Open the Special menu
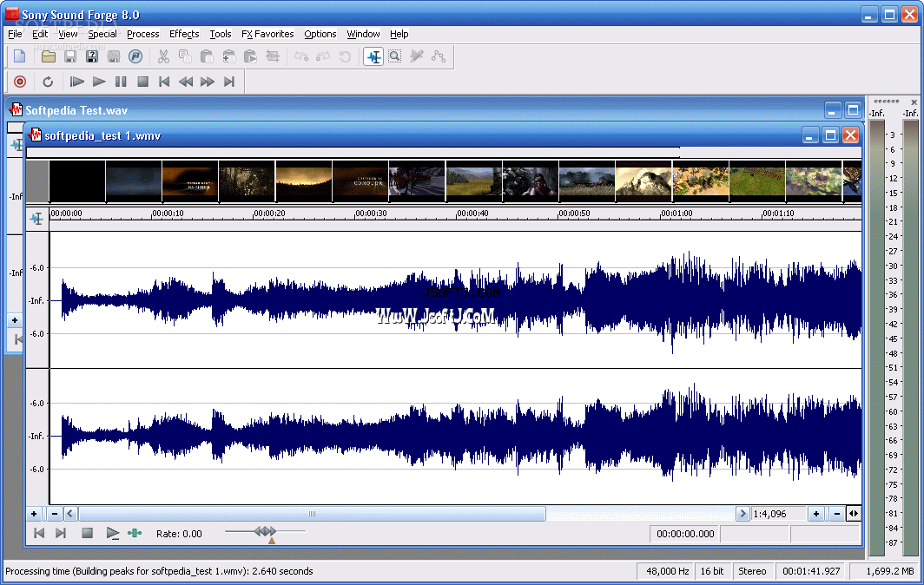This screenshot has width=924, height=585. click(x=102, y=34)
